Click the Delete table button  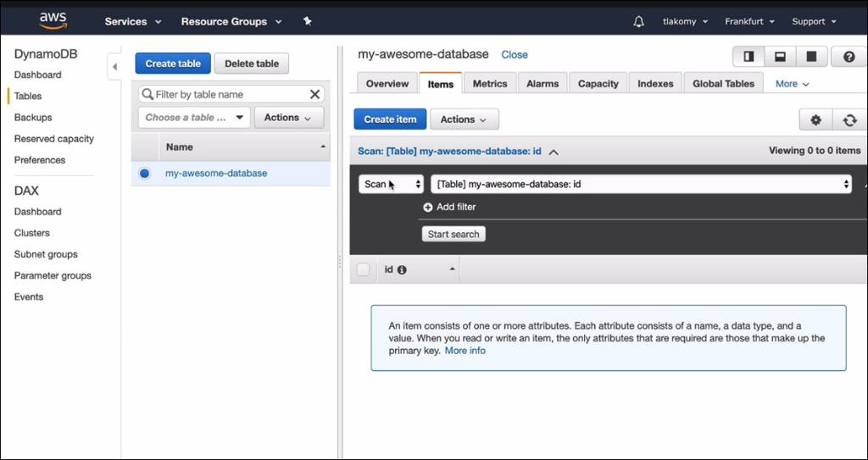(251, 64)
